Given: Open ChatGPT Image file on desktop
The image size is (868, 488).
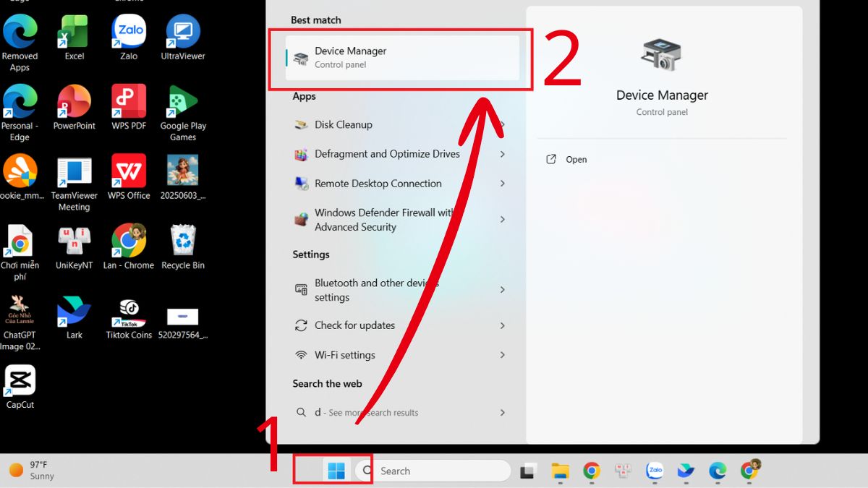Looking at the screenshot, I should coord(20,322).
